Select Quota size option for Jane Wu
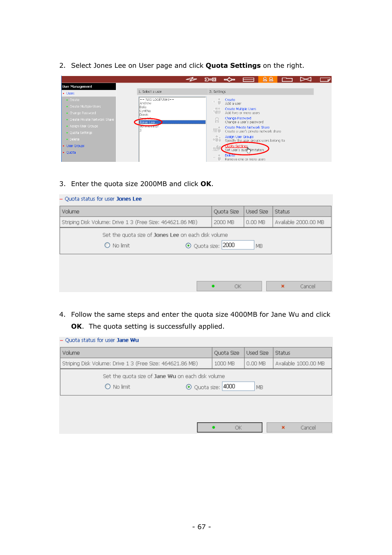Image resolution: width=392 pixels, height=555 pixels. (x=189, y=387)
